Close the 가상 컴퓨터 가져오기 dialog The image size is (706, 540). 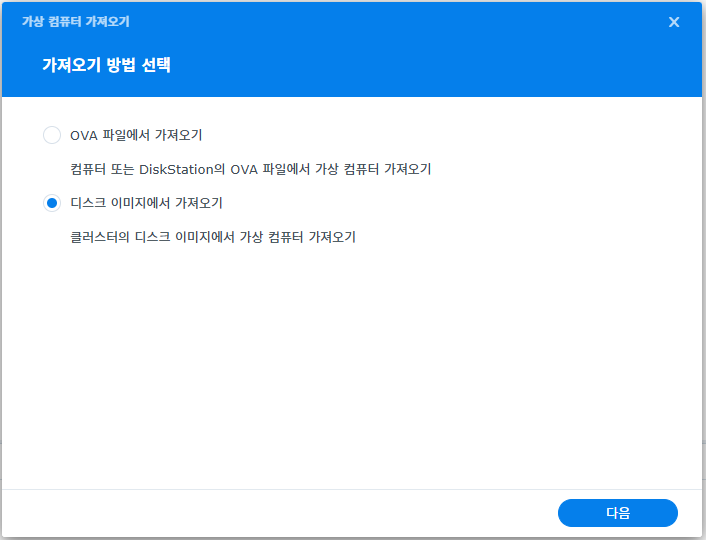pos(674,22)
